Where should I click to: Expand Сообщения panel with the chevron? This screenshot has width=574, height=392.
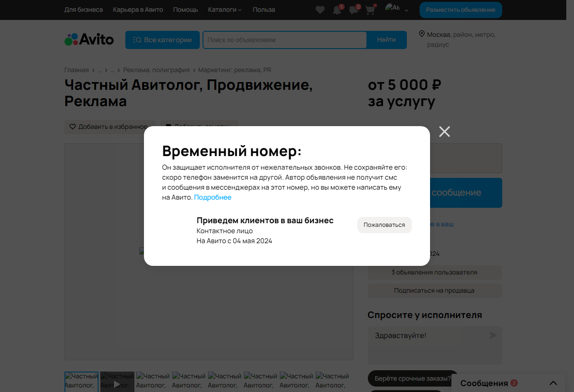(x=553, y=383)
